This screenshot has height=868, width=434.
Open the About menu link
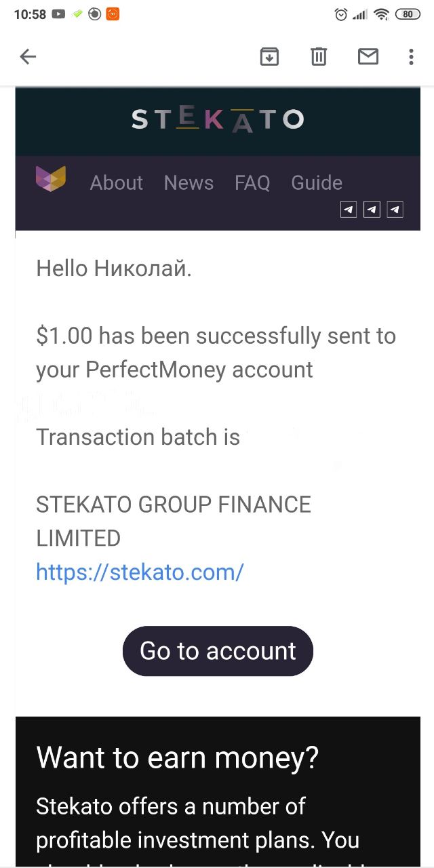coord(117,182)
